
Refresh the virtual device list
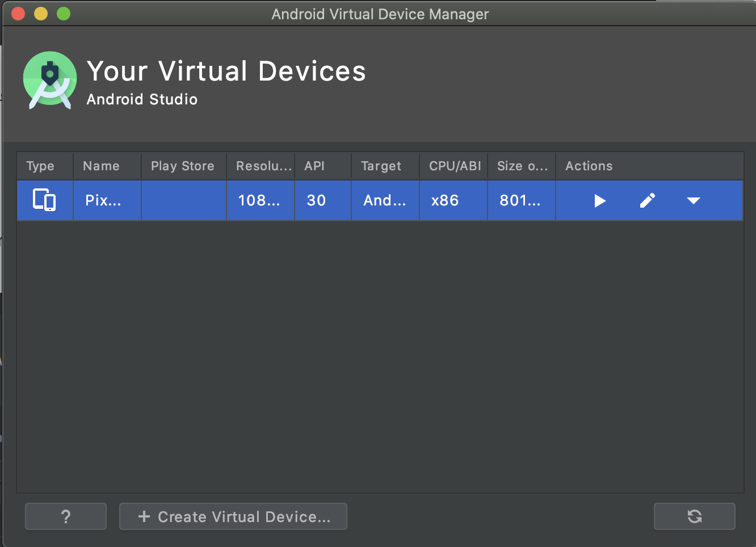tap(695, 516)
